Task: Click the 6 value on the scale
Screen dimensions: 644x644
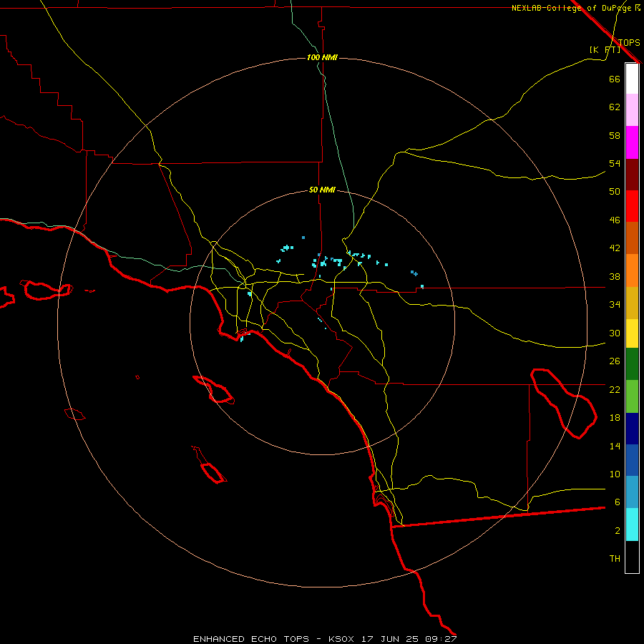Action: (617, 502)
